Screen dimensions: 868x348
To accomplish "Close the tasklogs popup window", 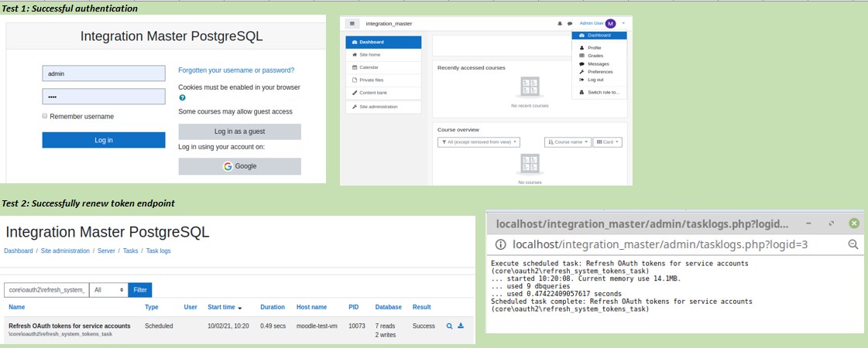I will click(853, 223).
